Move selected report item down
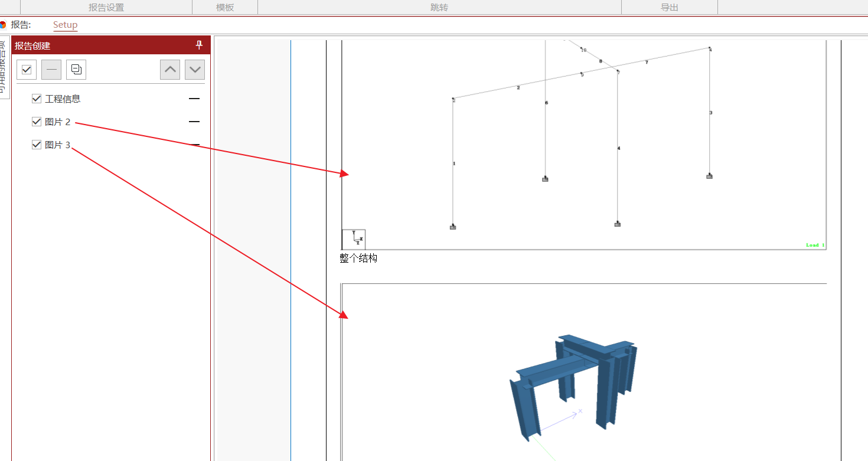Screen dimensions: 868x461 (195, 70)
